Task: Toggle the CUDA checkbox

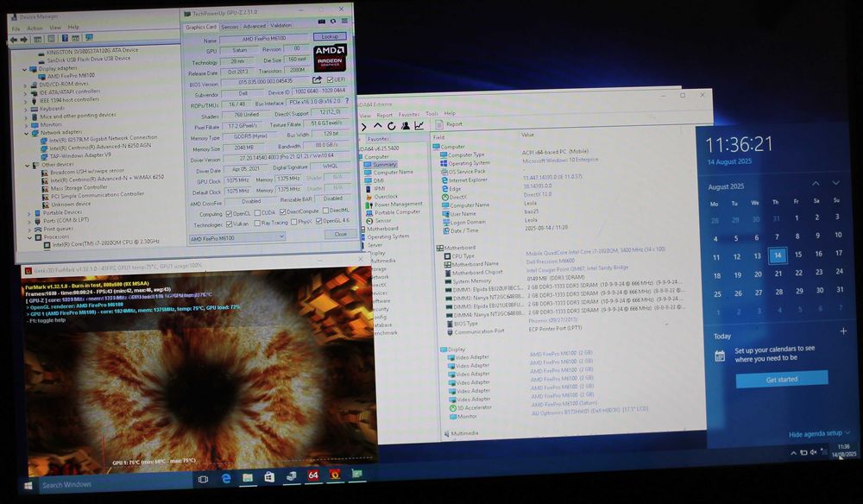Action: (257, 213)
